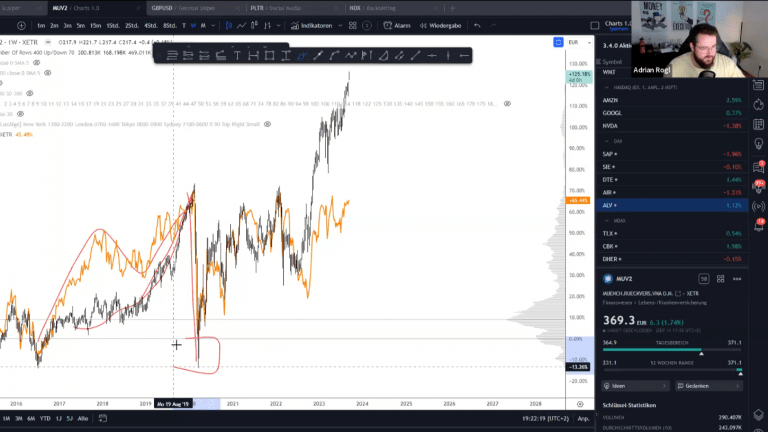The width and height of the screenshot is (768, 432).
Task: Open the indicator templates grid icon
Action: coord(353,25)
